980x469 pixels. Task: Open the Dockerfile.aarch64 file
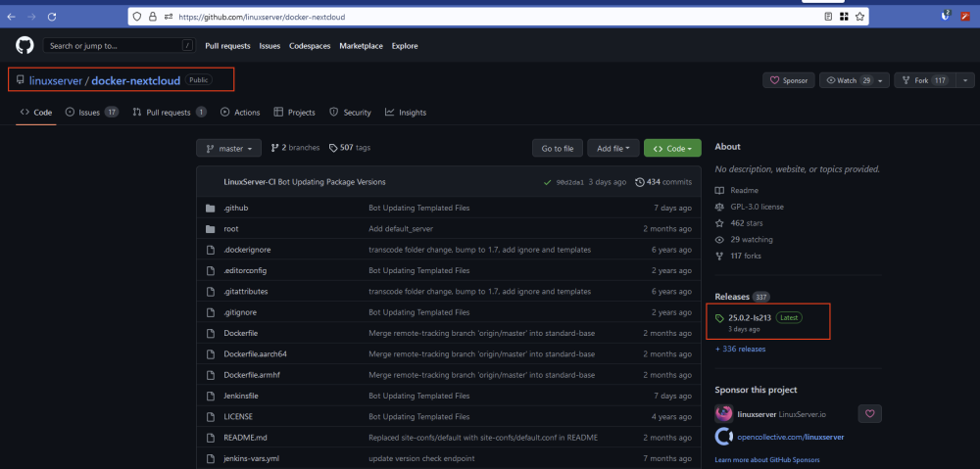(256, 354)
